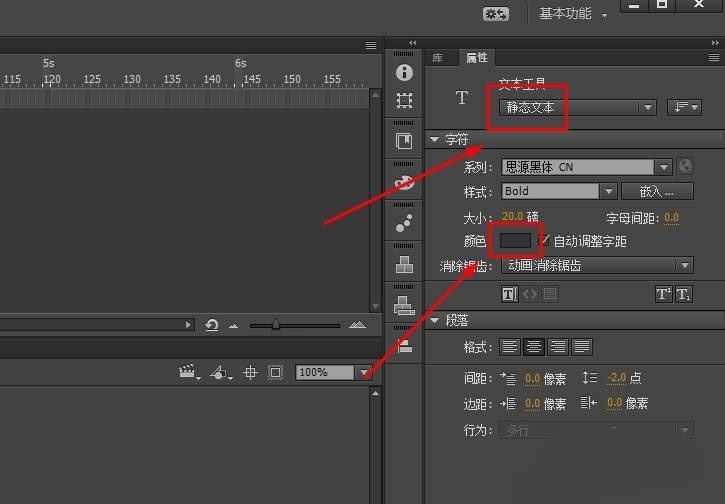Open the text color swatch
This screenshot has height=504, width=725.
pos(515,240)
